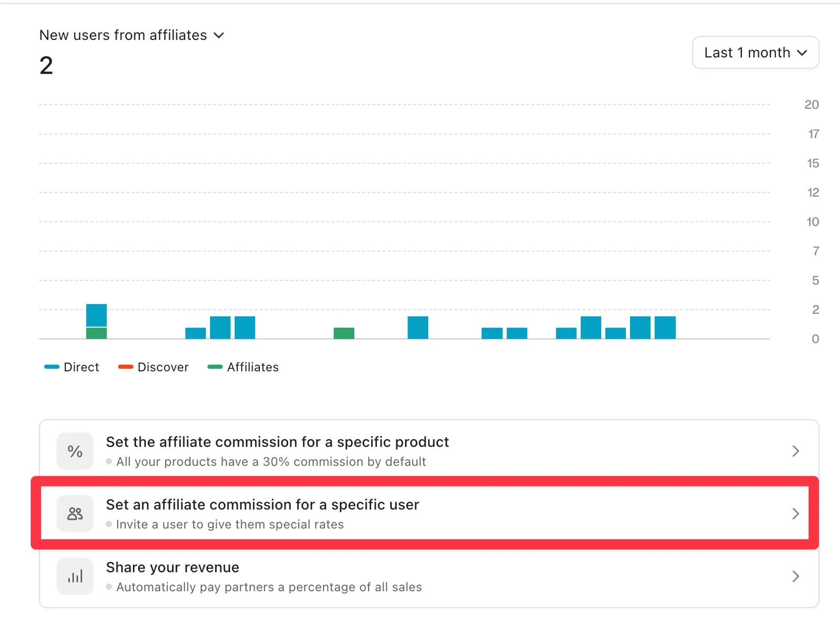Click chevron arrow on specific user commission row
840x643 pixels.
(795, 514)
